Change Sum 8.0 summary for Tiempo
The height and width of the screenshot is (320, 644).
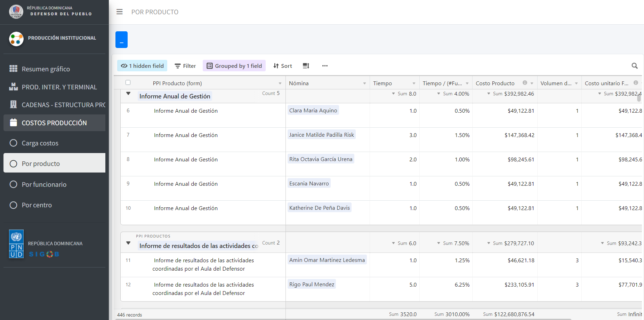[x=404, y=94]
